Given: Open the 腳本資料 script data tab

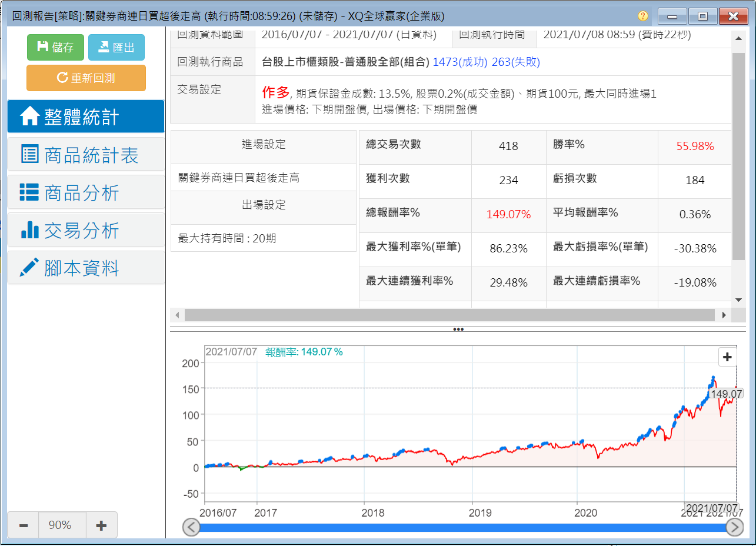Looking at the screenshot, I should [x=86, y=268].
